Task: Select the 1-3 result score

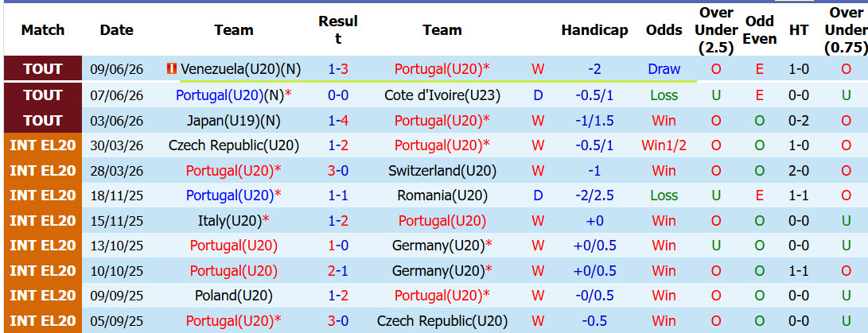Action: point(338,69)
